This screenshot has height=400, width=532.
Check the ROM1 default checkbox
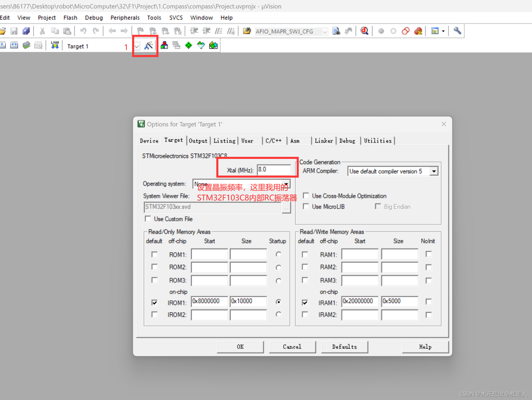(154, 254)
